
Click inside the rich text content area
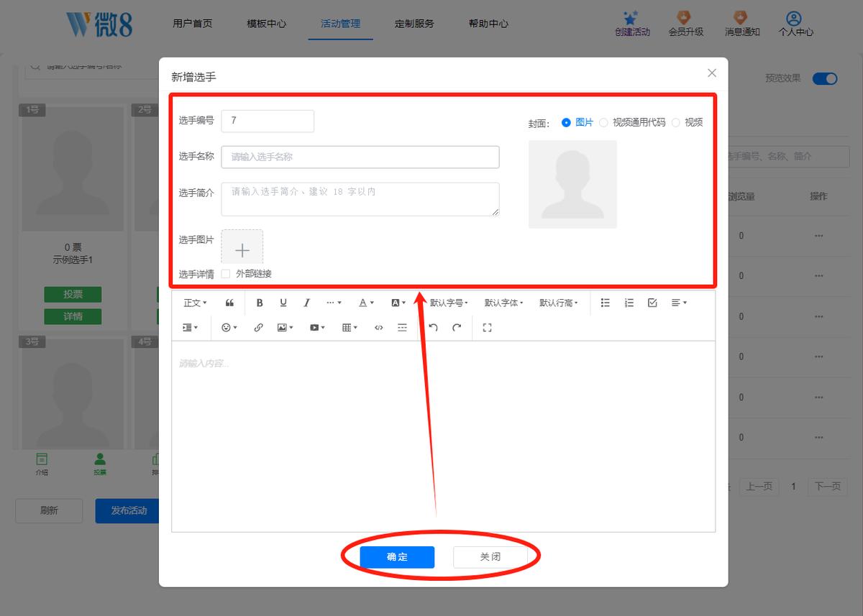pyautogui.click(x=443, y=436)
